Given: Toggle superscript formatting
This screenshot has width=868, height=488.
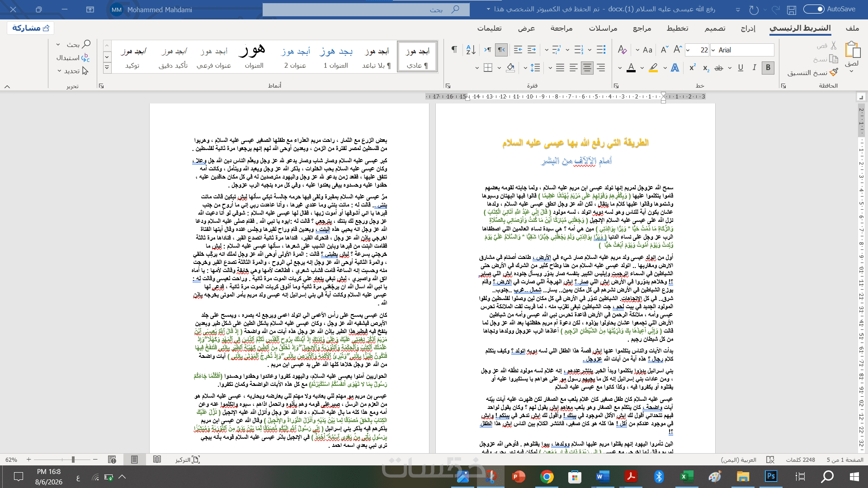Looking at the screenshot, I should coord(692,68).
